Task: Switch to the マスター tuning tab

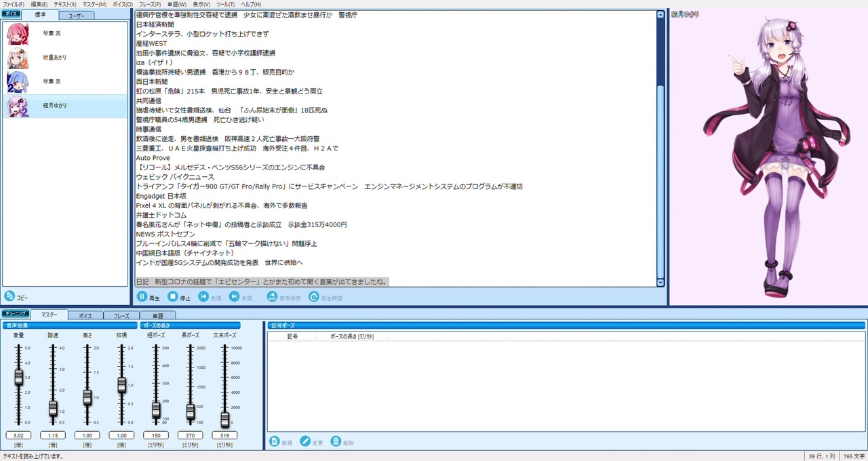Action: point(50,315)
